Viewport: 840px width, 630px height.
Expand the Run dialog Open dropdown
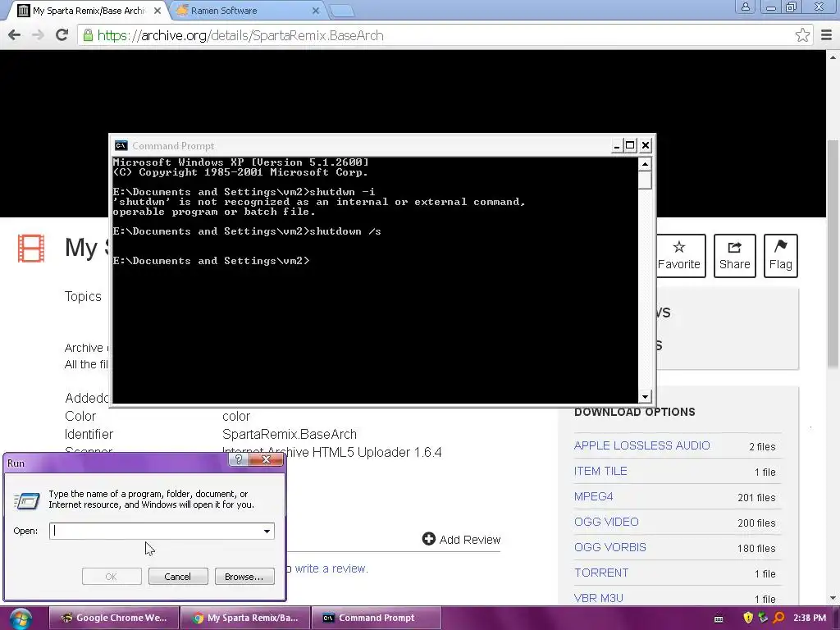pyautogui.click(x=267, y=531)
